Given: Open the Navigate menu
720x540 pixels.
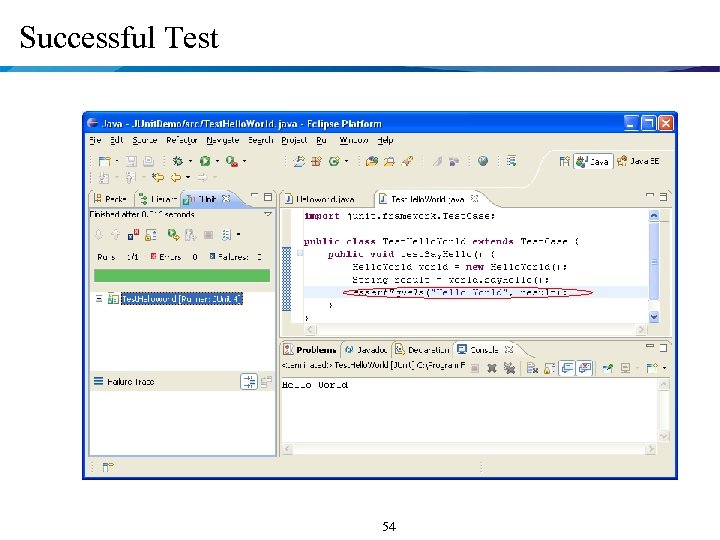Looking at the screenshot, I should (223, 140).
